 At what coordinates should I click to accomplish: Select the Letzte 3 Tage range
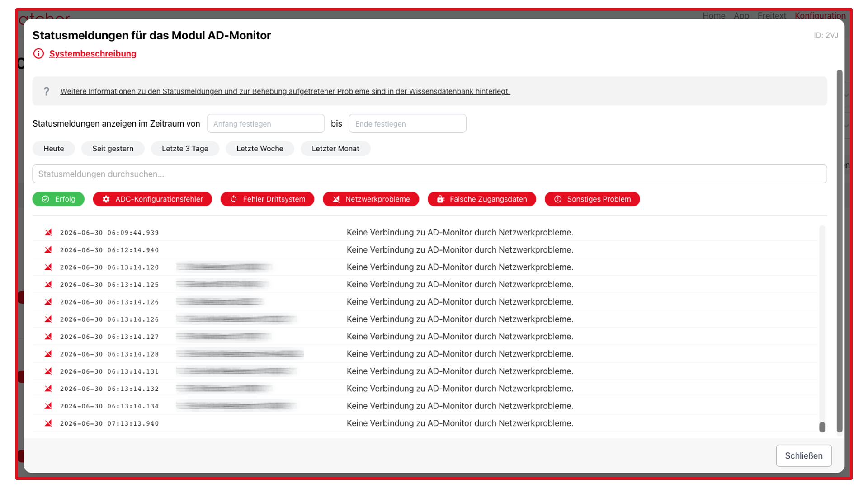tap(185, 149)
